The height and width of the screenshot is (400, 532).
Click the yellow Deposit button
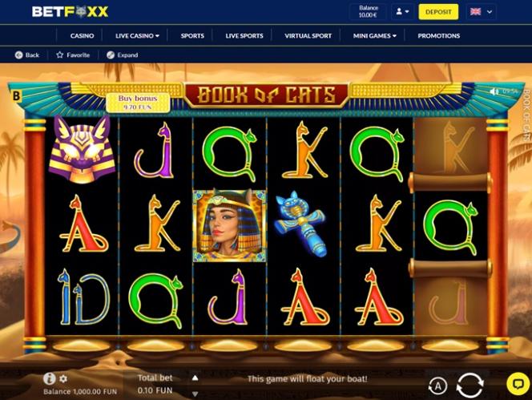pyautogui.click(x=438, y=12)
